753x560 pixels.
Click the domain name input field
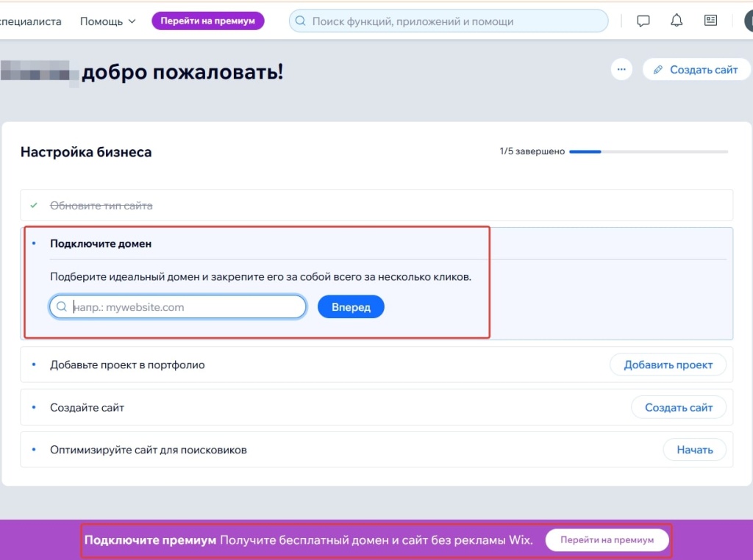(x=178, y=306)
